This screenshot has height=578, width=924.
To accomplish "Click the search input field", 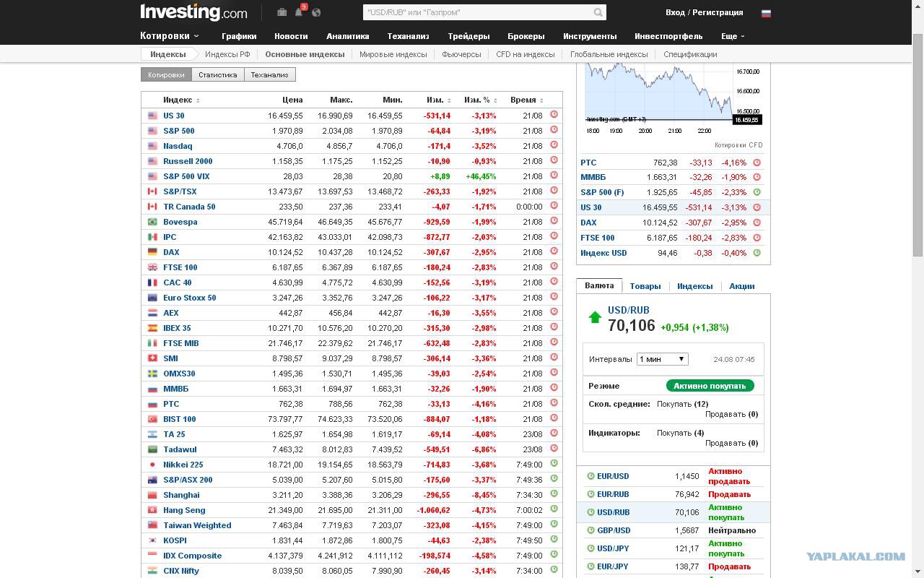I will point(477,12).
